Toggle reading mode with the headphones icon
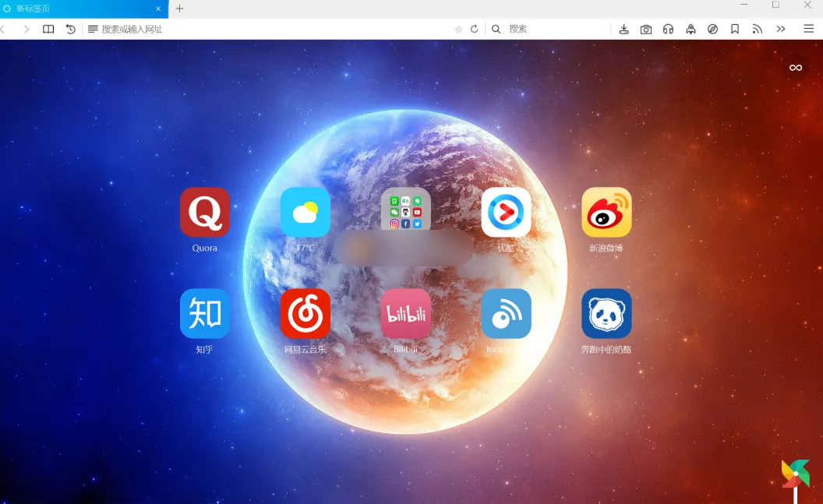This screenshot has width=823, height=504. coord(668,29)
